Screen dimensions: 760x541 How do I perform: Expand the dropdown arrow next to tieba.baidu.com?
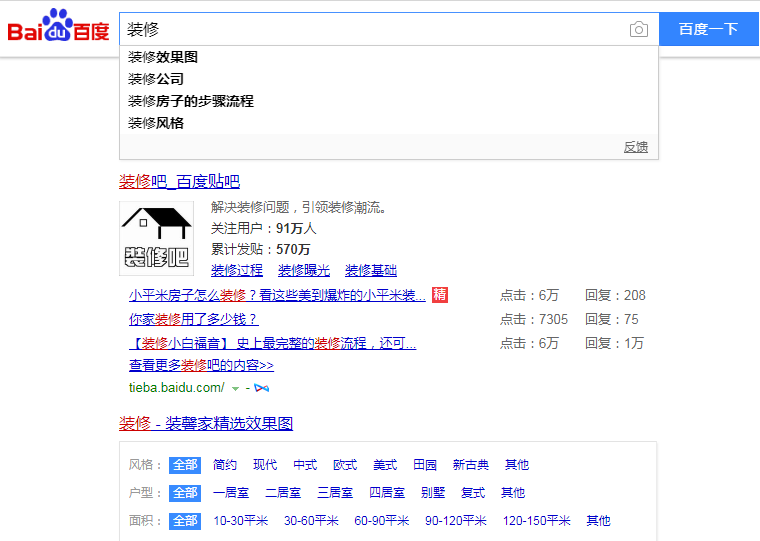[236, 388]
